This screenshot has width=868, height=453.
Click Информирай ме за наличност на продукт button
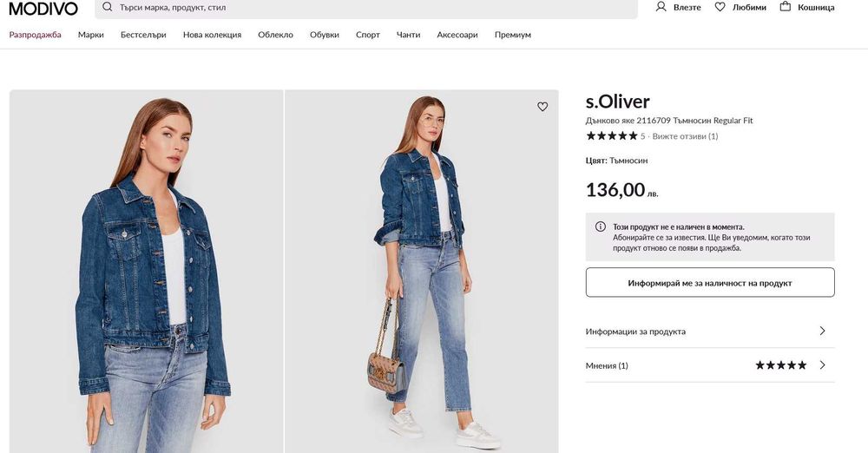click(710, 283)
